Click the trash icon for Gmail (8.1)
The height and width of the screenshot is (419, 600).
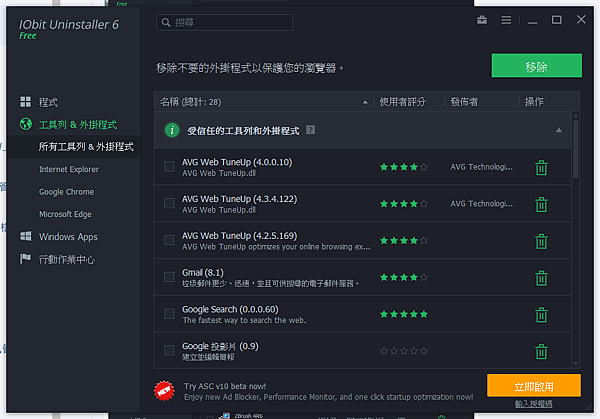tap(541, 277)
